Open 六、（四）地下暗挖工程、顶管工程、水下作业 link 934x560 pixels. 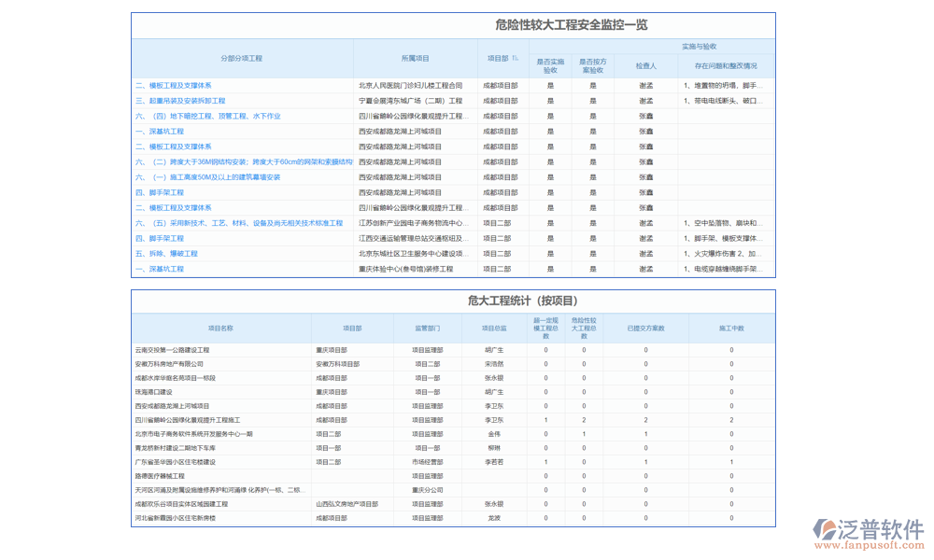[x=207, y=116]
